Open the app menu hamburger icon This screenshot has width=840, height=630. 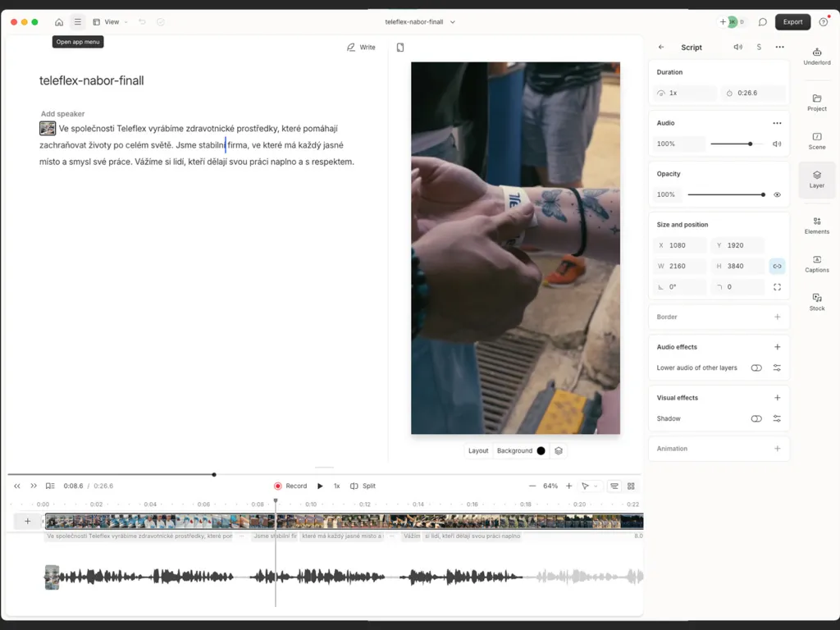tap(78, 22)
